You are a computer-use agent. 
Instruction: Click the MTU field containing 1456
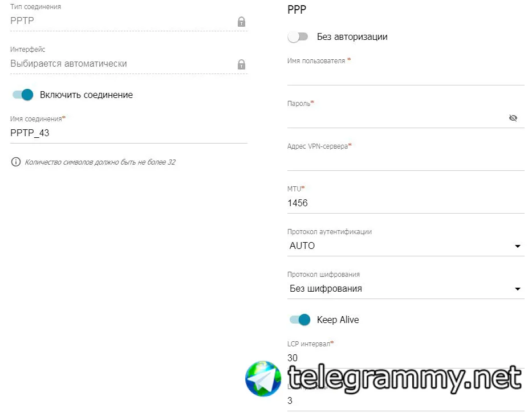pyautogui.click(x=405, y=203)
